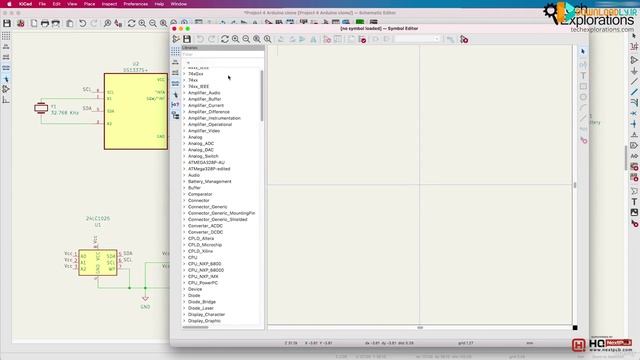Click the library tree vertical scrollbar

click(x=262, y=96)
